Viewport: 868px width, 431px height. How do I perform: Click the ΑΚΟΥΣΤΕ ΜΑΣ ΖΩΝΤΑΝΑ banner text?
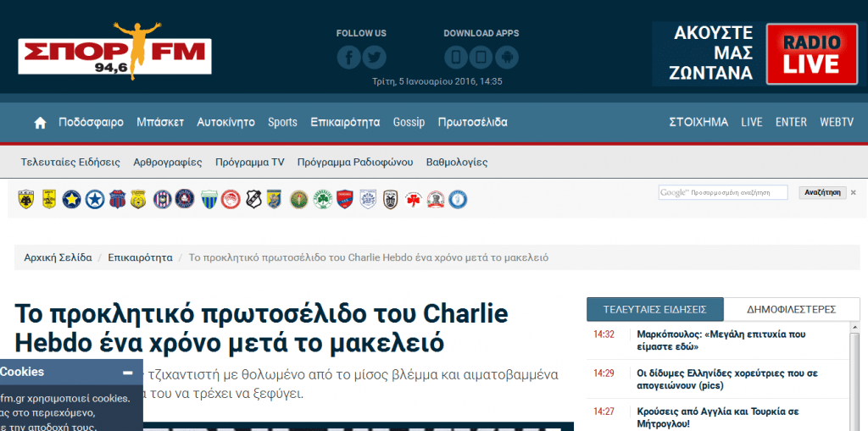click(713, 53)
